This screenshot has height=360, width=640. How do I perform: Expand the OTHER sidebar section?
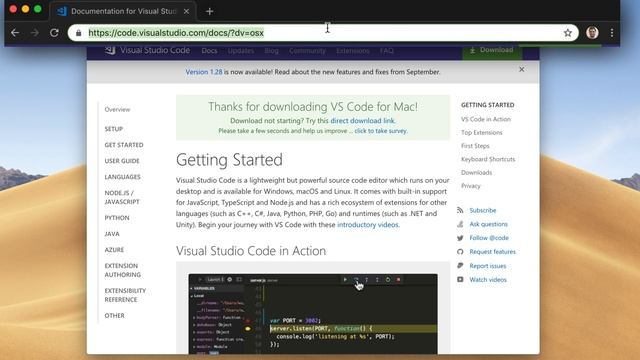click(114, 316)
